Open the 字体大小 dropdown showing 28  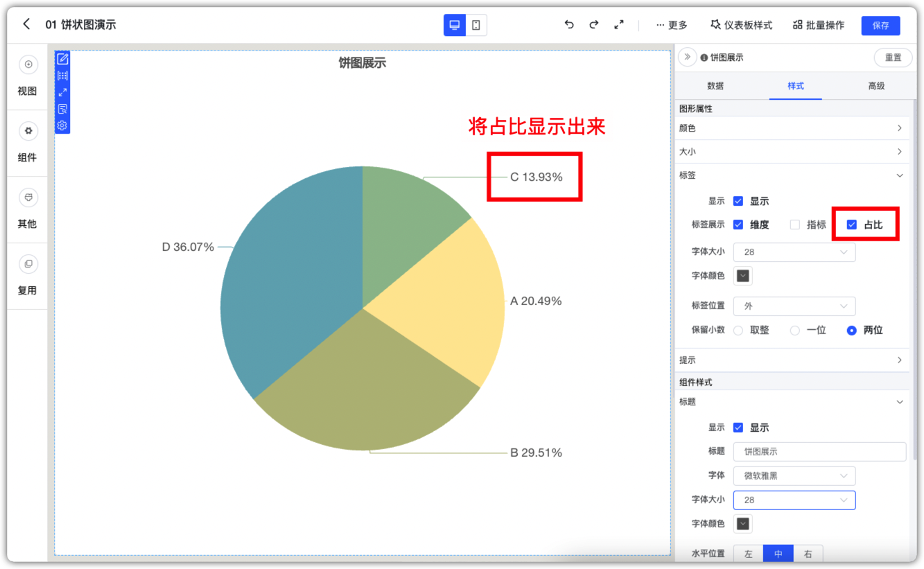point(794,252)
